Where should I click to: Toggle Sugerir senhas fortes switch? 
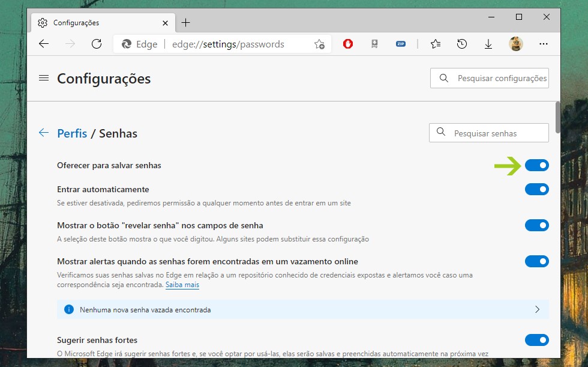tap(536, 340)
